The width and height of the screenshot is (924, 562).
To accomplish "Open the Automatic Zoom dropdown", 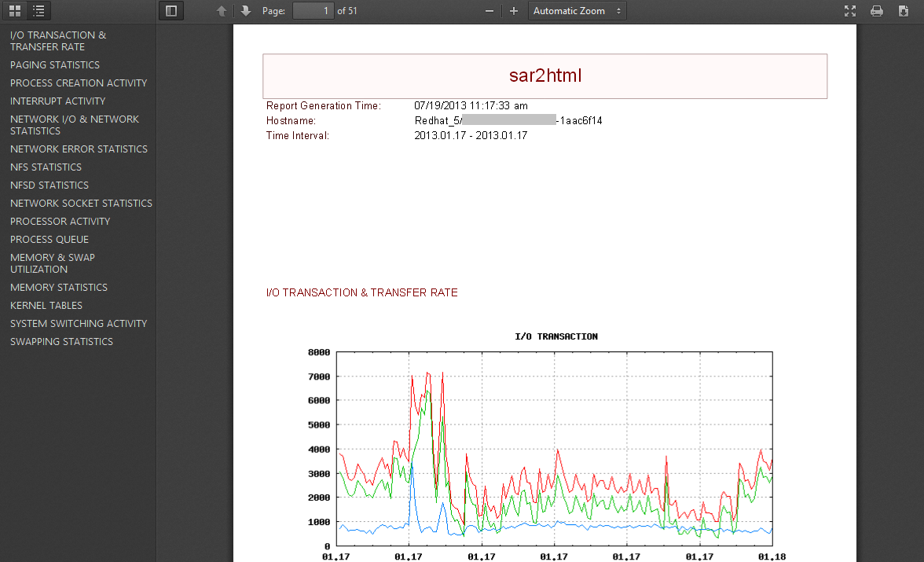I will click(x=577, y=10).
